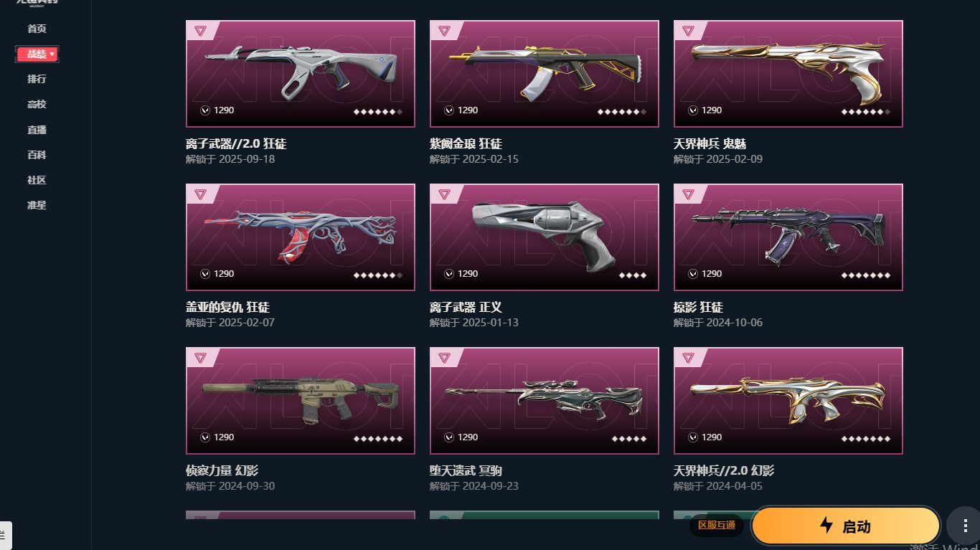Image resolution: width=980 pixels, height=550 pixels.
Task: Click the VP currency icon on 天界神兵 鬼魅
Action: point(693,110)
